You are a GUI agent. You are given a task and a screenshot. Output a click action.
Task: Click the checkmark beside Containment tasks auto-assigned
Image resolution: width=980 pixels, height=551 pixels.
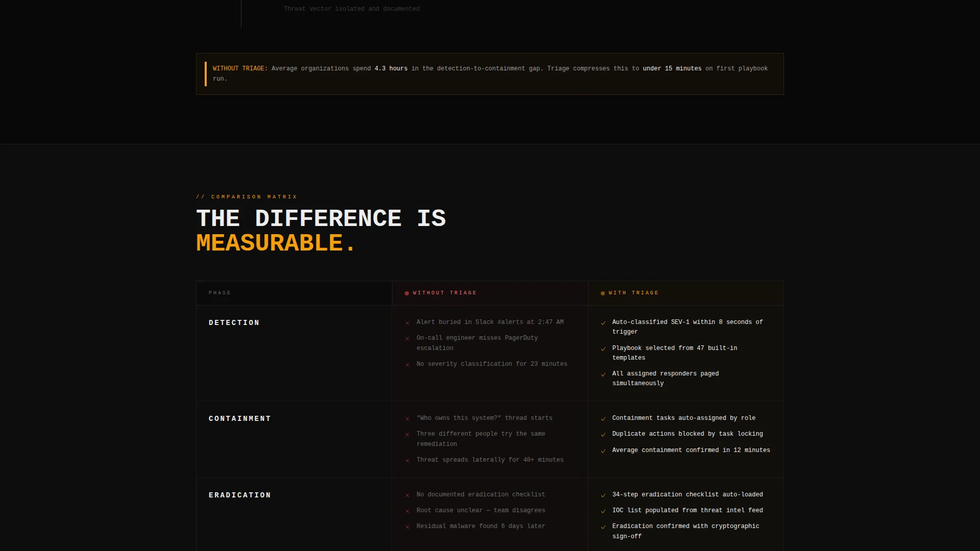603,419
